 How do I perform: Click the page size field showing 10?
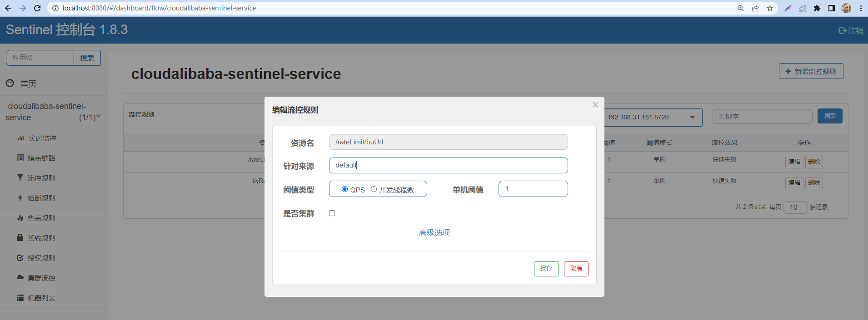[x=795, y=207]
